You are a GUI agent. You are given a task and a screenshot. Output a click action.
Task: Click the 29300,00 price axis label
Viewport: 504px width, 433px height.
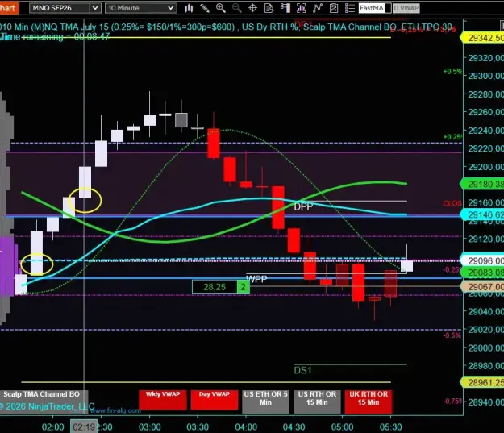pos(485,76)
